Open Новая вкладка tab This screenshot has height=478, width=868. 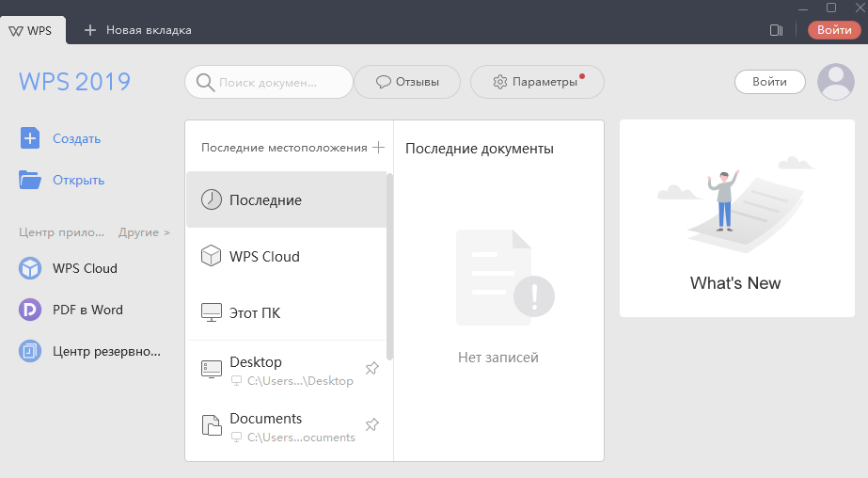138,30
